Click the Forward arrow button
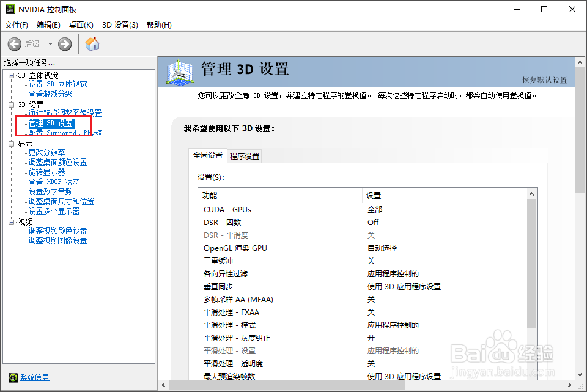This screenshot has width=587, height=392. coord(65,44)
